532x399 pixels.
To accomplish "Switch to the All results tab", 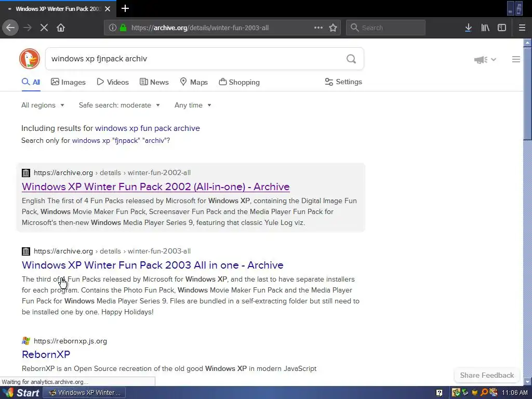I will (31, 82).
